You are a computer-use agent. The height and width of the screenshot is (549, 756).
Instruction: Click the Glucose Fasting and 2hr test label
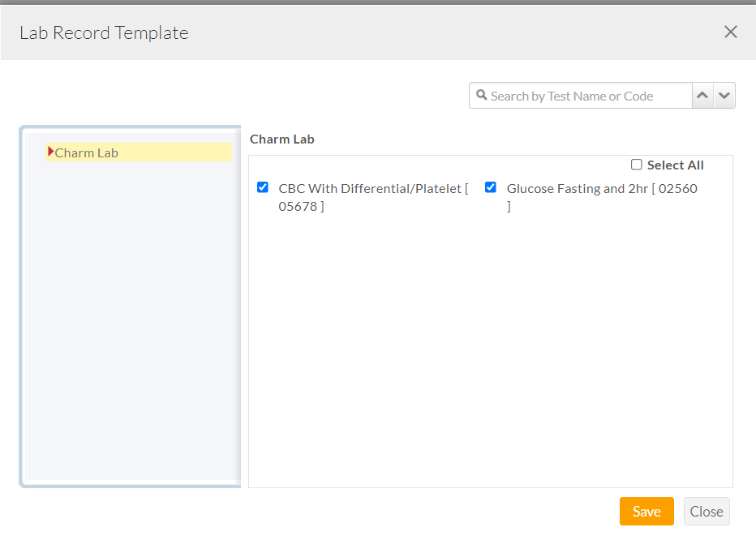pos(601,189)
